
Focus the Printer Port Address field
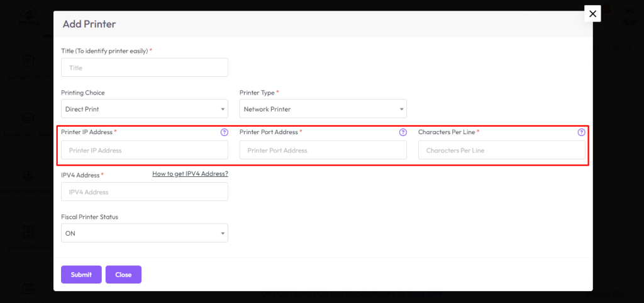(x=323, y=150)
